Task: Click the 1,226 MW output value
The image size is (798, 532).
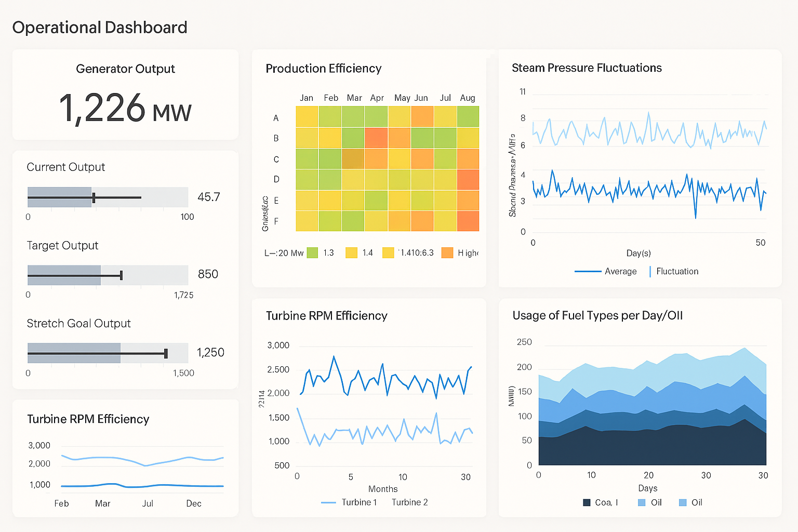Action: point(125,110)
